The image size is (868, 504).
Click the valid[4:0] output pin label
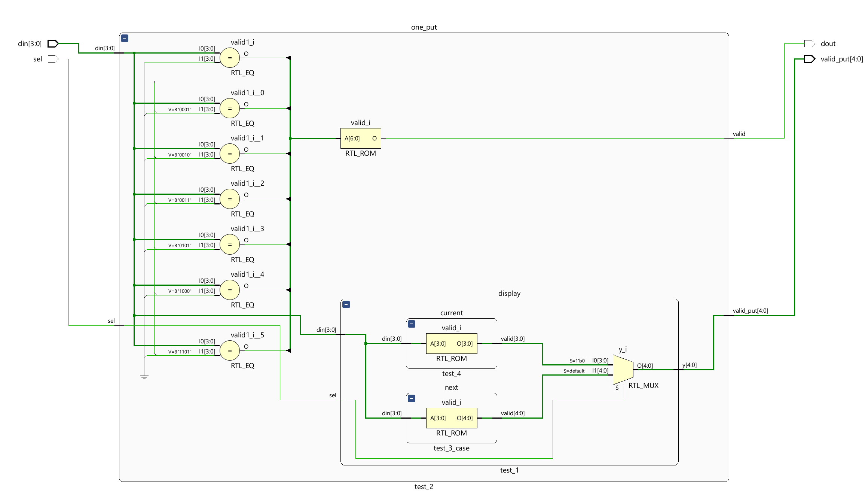click(x=513, y=413)
